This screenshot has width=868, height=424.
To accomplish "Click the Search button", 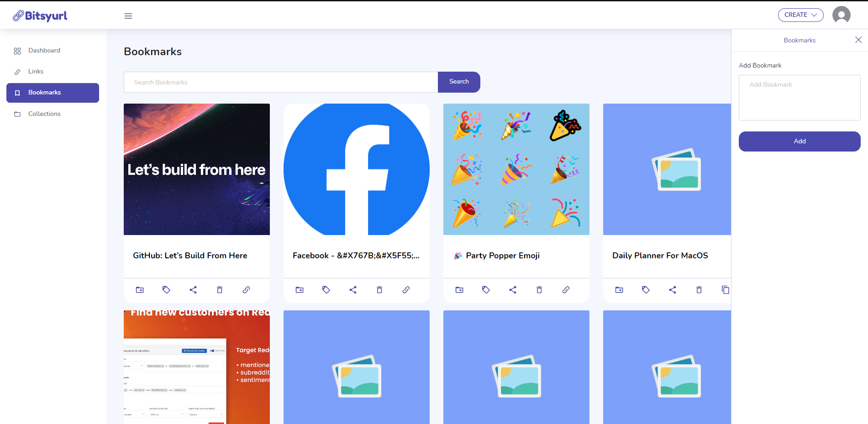I will (x=459, y=82).
